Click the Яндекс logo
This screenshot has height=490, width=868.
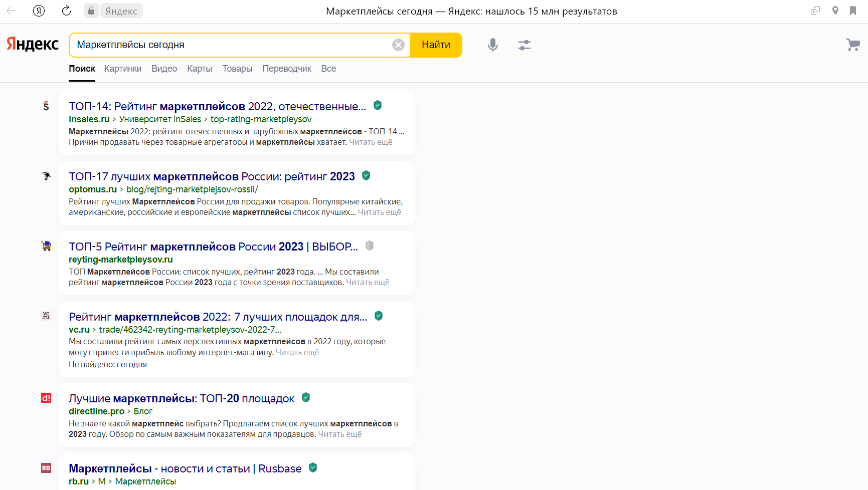(33, 44)
